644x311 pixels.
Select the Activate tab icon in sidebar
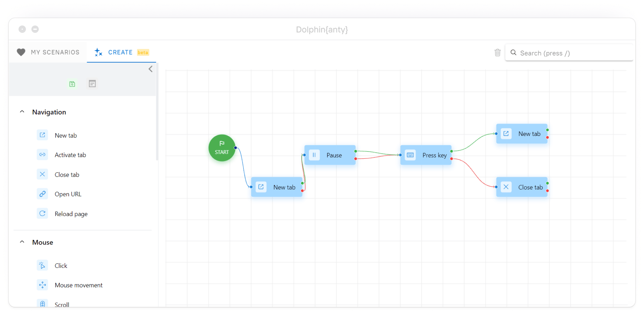42,155
